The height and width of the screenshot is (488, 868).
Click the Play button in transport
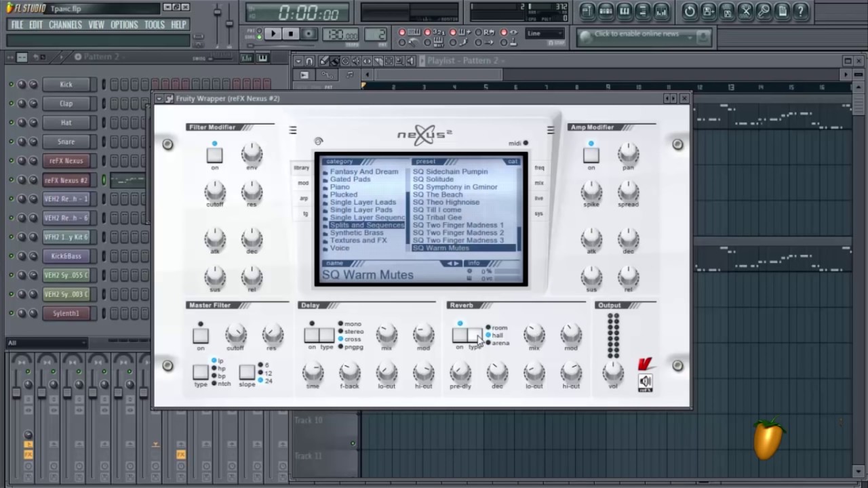pos(273,34)
